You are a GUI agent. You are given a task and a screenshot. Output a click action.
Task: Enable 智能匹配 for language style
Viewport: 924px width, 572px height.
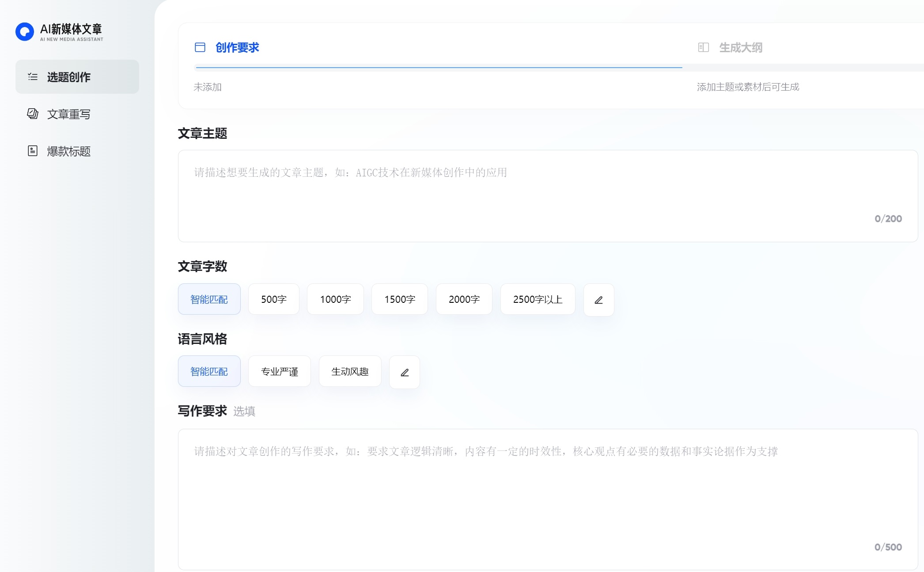coord(209,371)
